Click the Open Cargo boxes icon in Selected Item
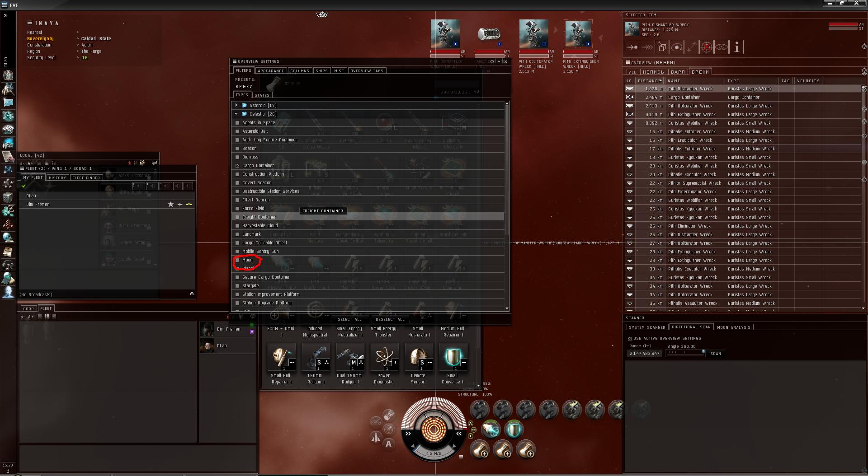This screenshot has height=476, width=868. click(x=662, y=47)
